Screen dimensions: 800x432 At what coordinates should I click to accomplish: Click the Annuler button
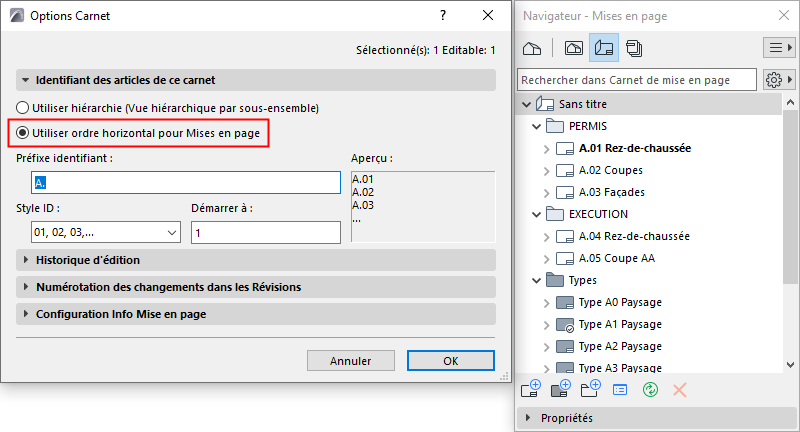[x=350, y=361]
